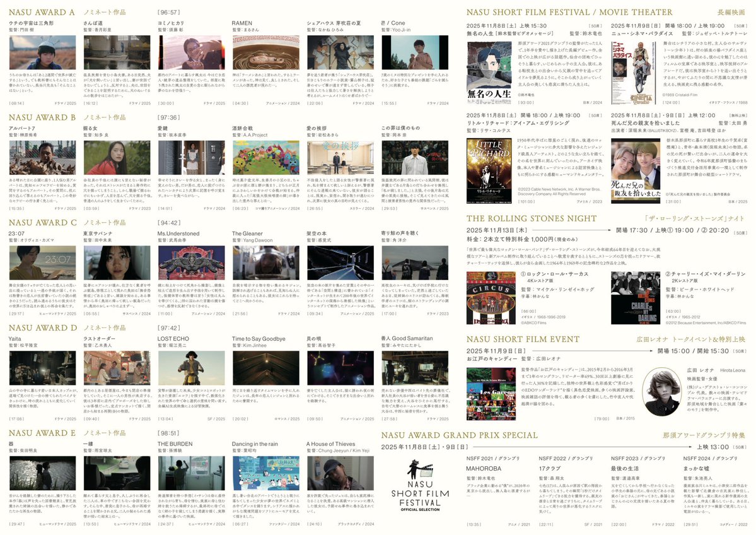
Task: Select the 東京サバンナ title text
Action: [x=97, y=233]
